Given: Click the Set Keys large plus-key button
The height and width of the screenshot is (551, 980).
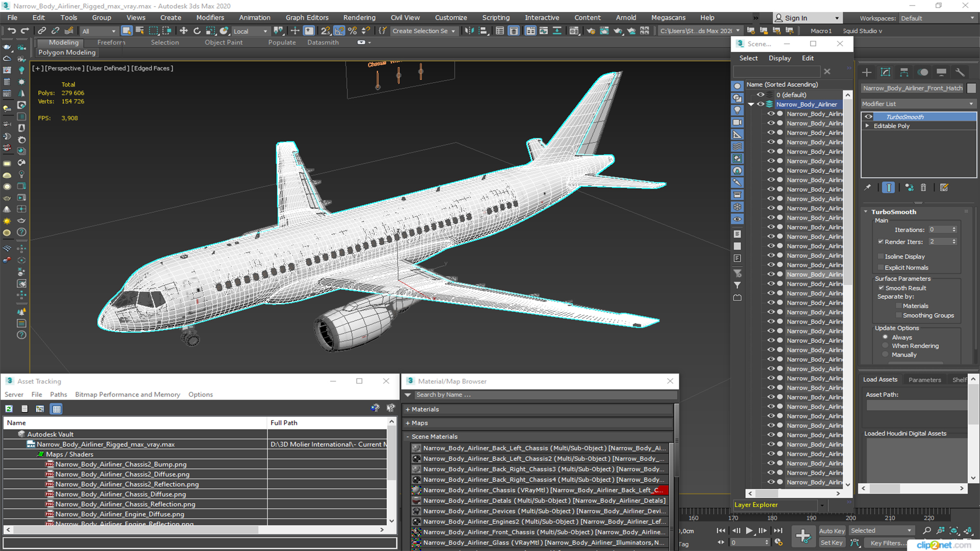Looking at the screenshot, I should coord(803,536).
